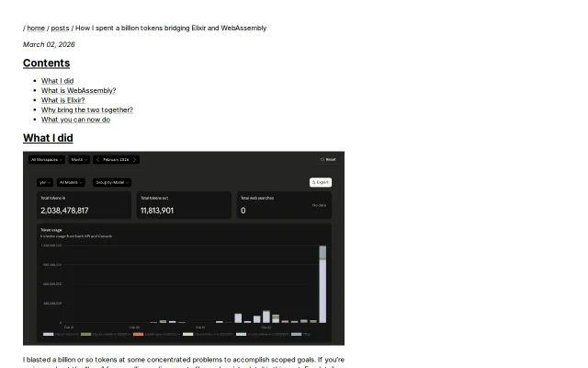Click the Total web searches 0 value
Screen dimensions: 588x368
(243, 211)
